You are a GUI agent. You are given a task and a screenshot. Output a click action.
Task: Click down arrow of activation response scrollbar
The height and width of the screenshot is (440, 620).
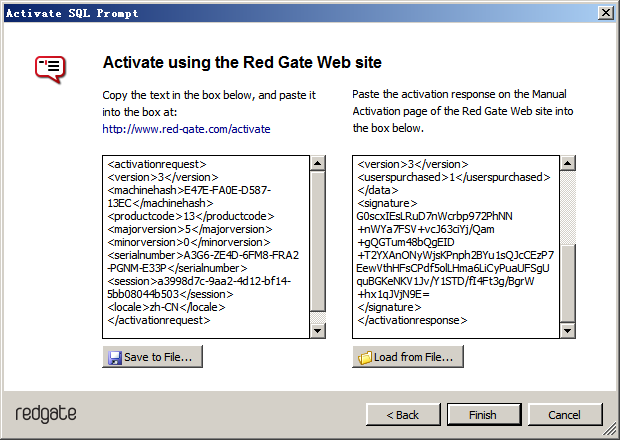(568, 331)
